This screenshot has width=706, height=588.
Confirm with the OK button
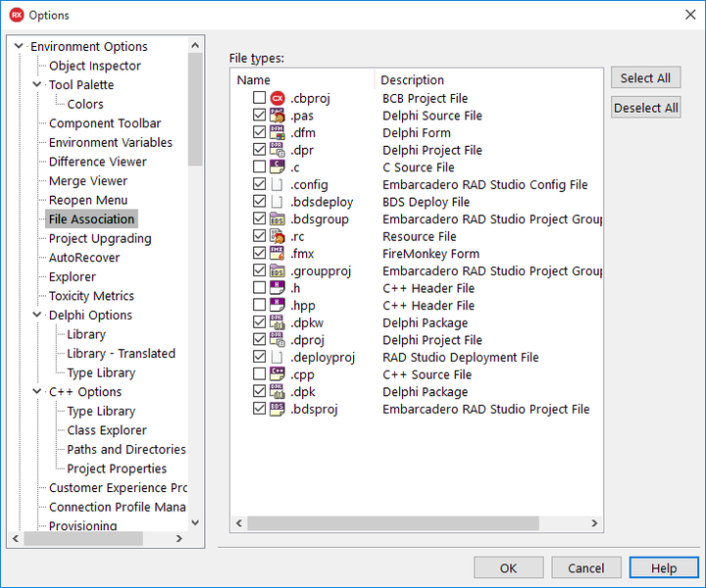(508, 567)
